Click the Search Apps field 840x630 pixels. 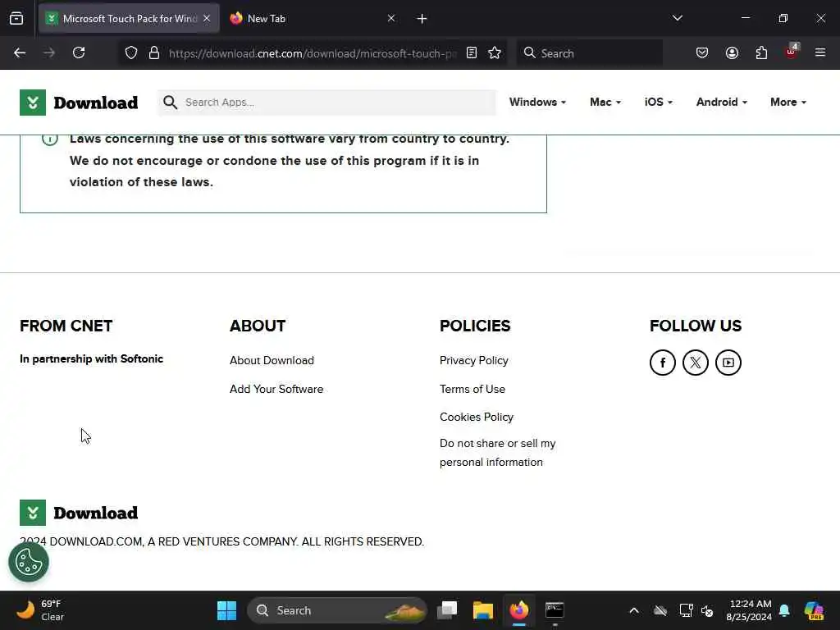pyautogui.click(x=326, y=103)
